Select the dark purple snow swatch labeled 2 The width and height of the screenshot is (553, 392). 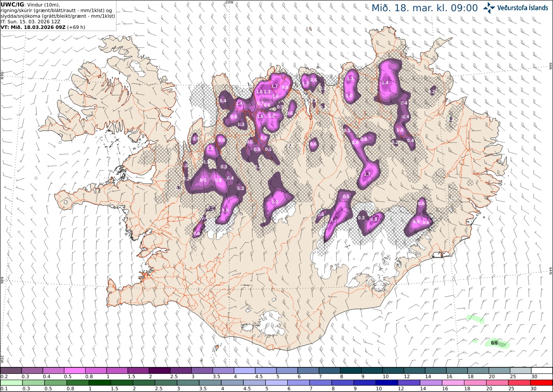(x=159, y=370)
